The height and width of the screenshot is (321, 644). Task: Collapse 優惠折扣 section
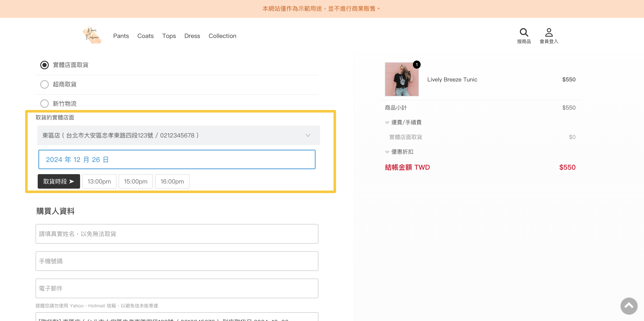(x=387, y=152)
